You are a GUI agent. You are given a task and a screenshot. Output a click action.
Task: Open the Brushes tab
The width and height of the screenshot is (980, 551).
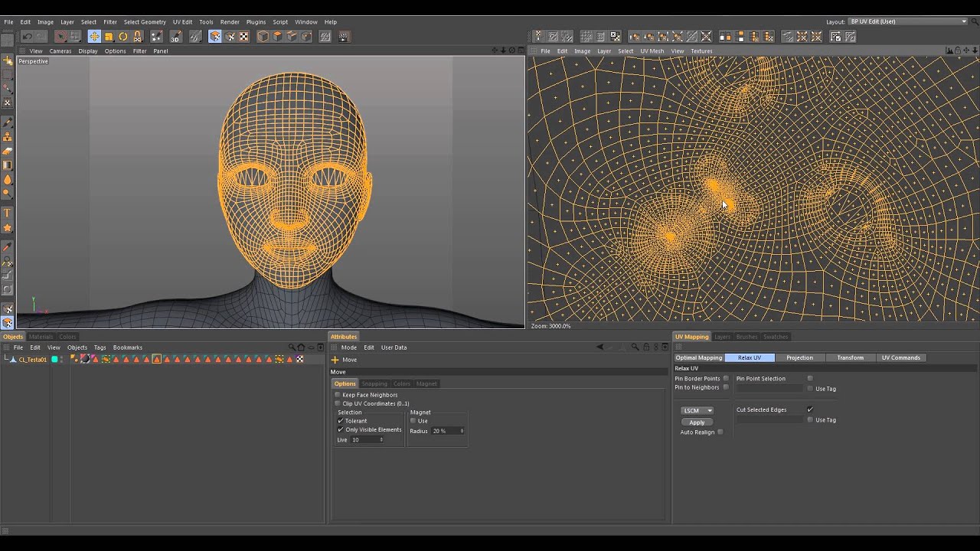pyautogui.click(x=746, y=337)
